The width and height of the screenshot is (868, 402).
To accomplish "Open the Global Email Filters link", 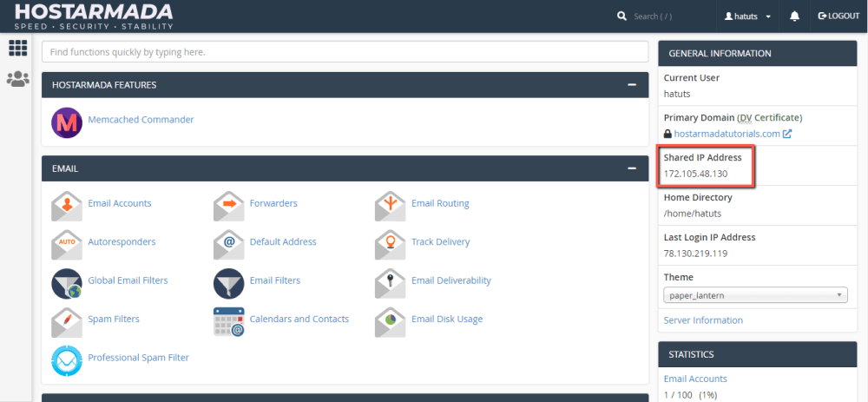I will [128, 280].
